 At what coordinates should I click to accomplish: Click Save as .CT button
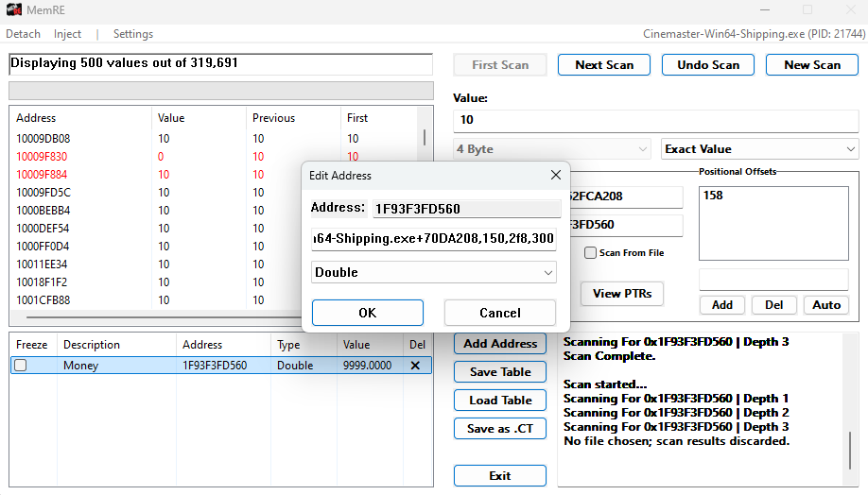tap(499, 428)
